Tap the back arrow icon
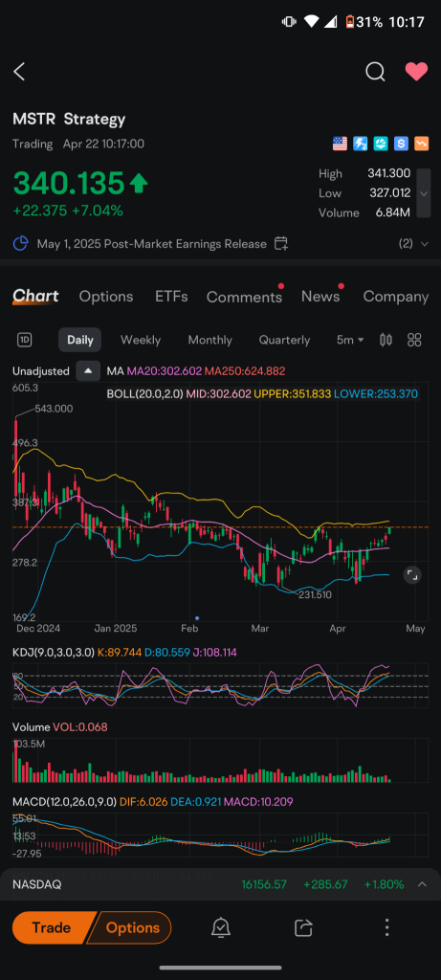Screen dimensions: 441x980 pyautogui.click(x=19, y=72)
